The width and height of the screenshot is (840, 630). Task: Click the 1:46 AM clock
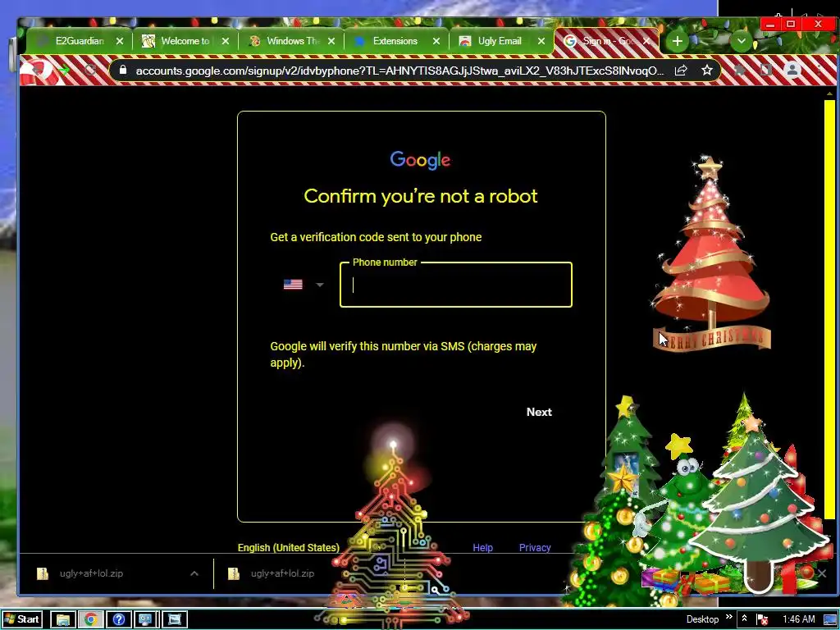799,619
